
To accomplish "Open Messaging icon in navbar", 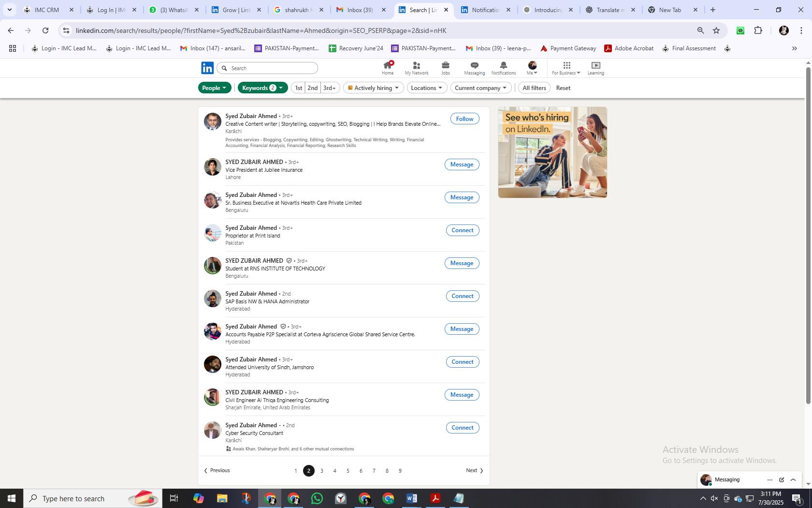I will pyautogui.click(x=474, y=68).
